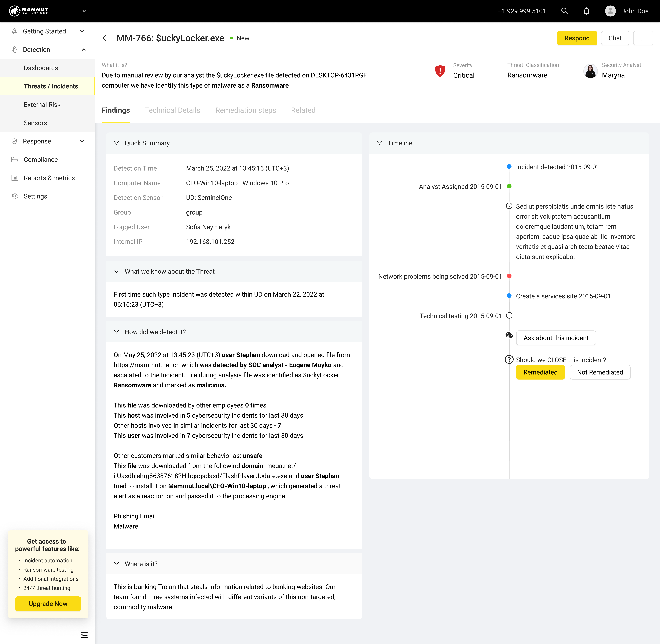Viewport: 660px width, 644px height.
Task: Open Reports & metrics sidebar item
Action: pyautogui.click(x=47, y=178)
